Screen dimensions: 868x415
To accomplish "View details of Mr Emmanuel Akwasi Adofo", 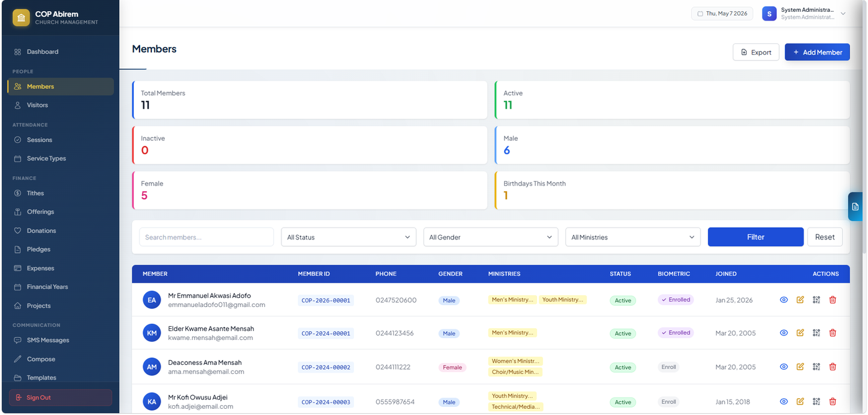I will 784,300.
